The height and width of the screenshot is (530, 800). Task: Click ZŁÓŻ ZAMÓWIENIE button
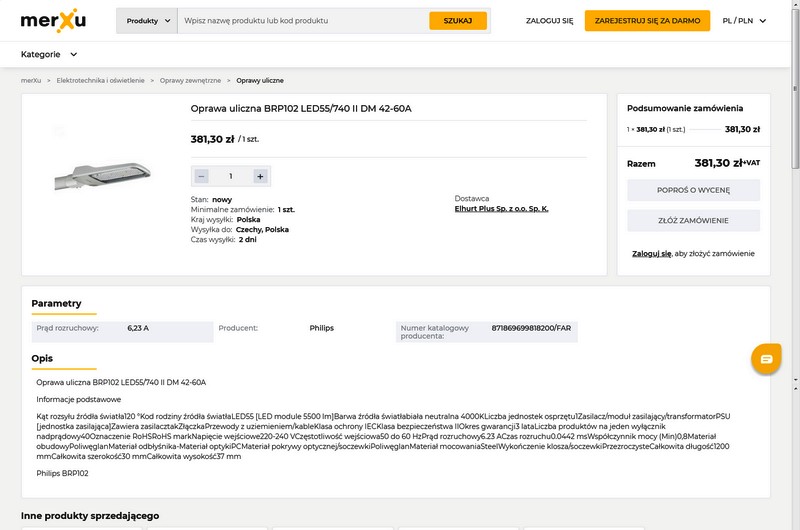click(x=693, y=221)
